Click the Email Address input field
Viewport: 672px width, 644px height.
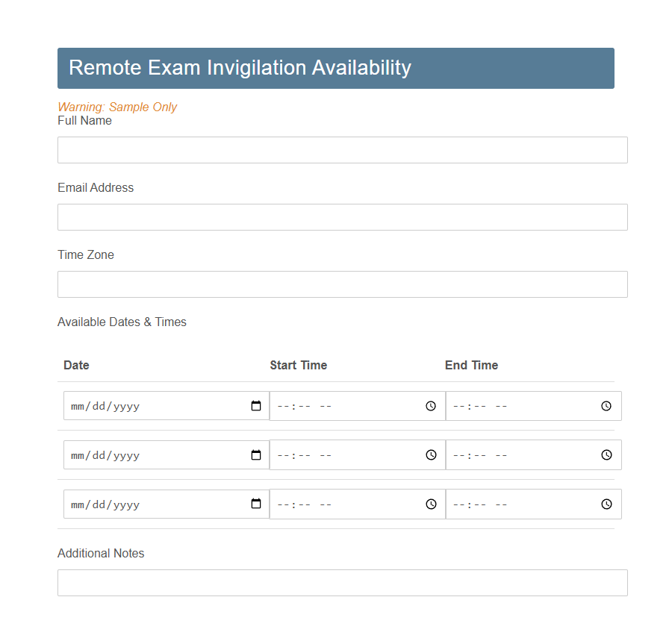coord(342,217)
